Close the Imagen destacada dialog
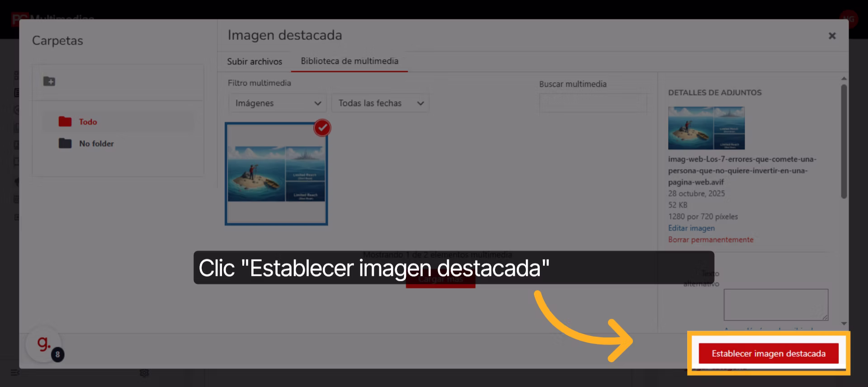This screenshot has height=387, width=868. [x=832, y=36]
